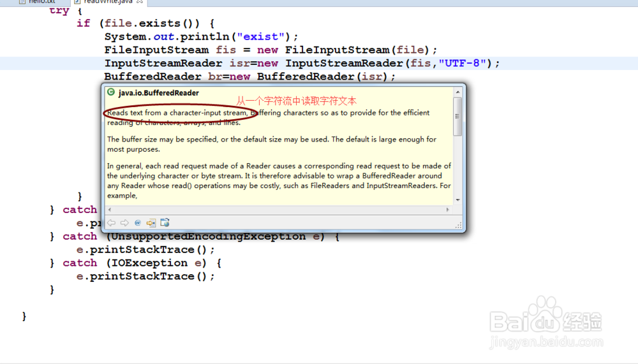Click the java.io.BufferedReader heading text

[159, 92]
